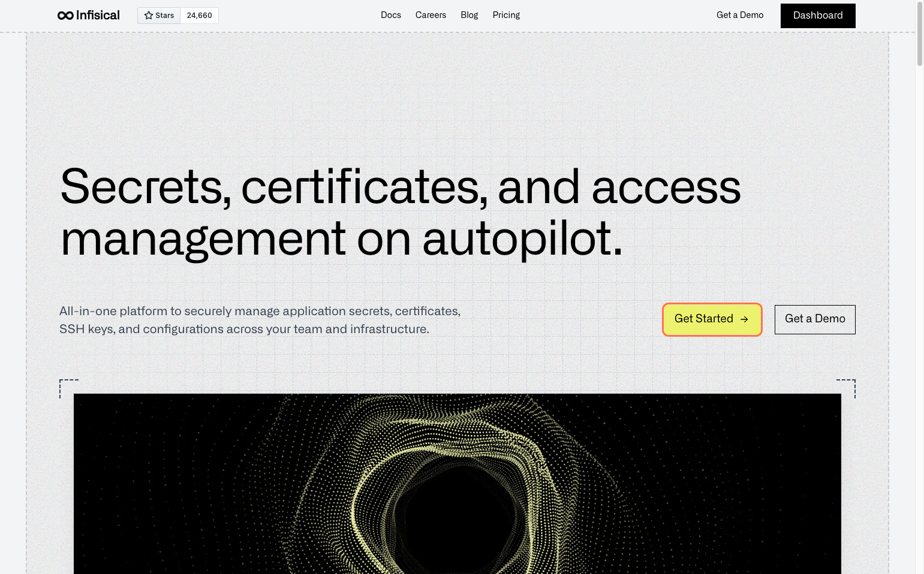Open the 24,660 GitHub stars count

[199, 16]
